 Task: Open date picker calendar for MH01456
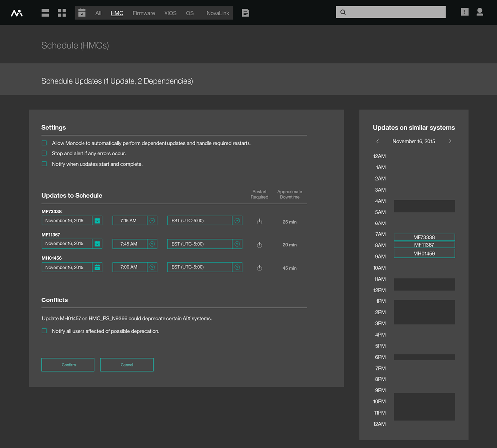(97, 267)
